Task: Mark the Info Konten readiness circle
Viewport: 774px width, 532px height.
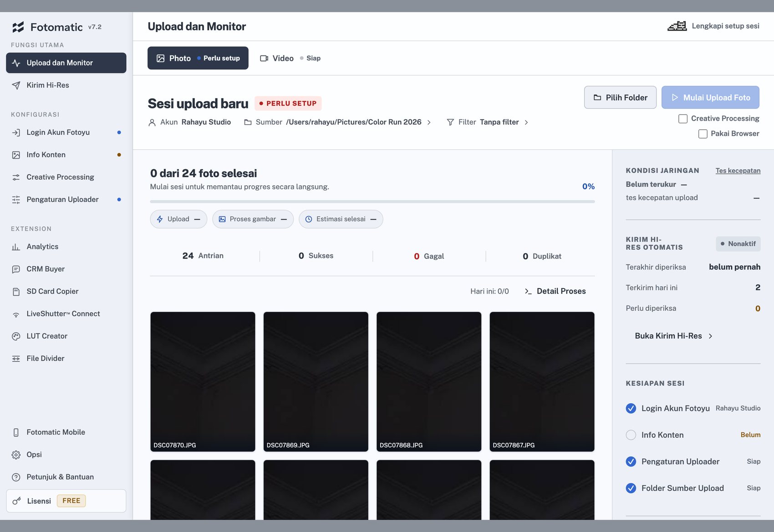Action: 631,435
